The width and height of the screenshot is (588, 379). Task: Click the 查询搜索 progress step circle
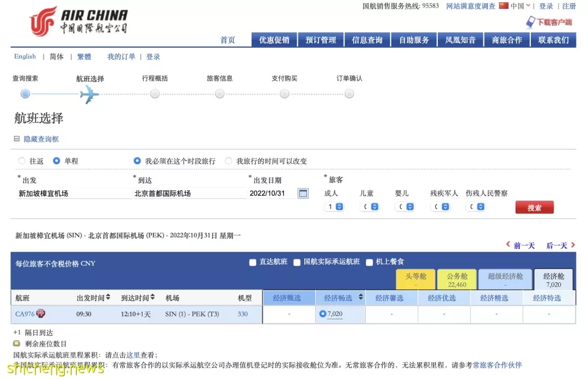point(25,94)
